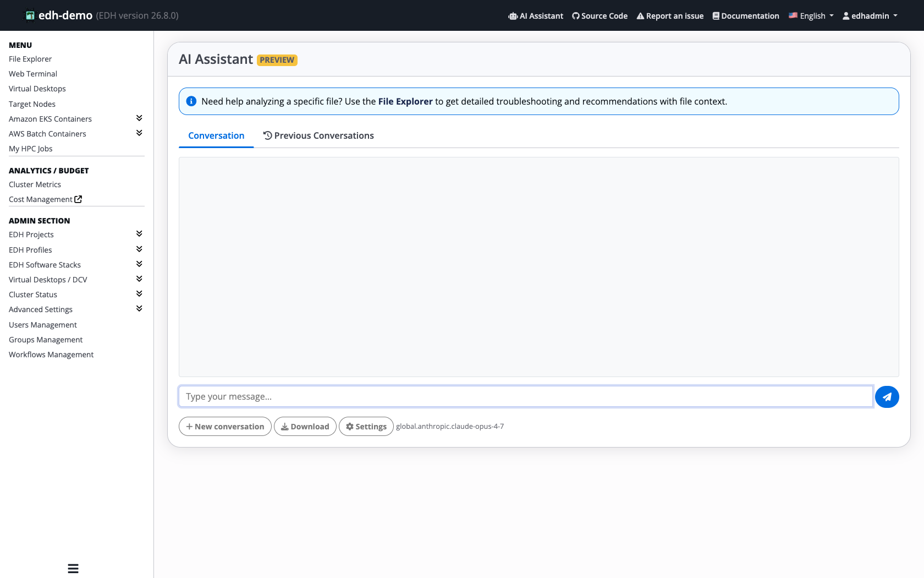Click the warning triangle icon beside Report an issue
The image size is (924, 578).
point(640,16)
